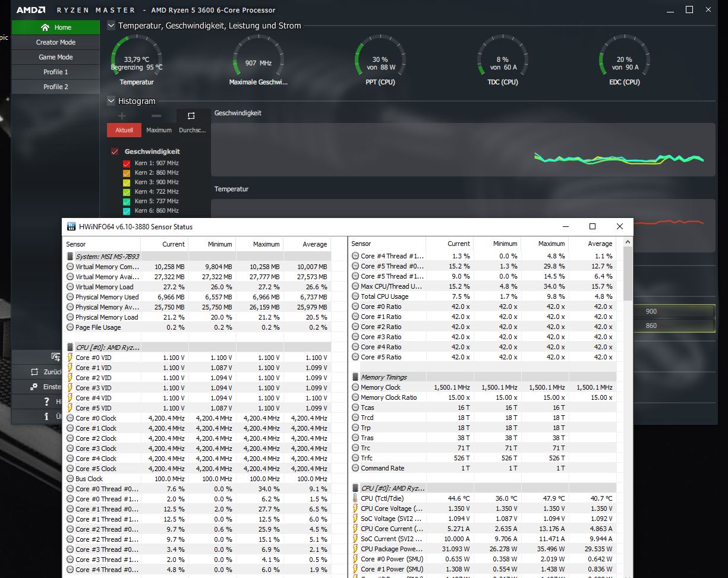Click the lightning icon beside Core #0 VID
Screen dimensions: 728x578
point(70,358)
